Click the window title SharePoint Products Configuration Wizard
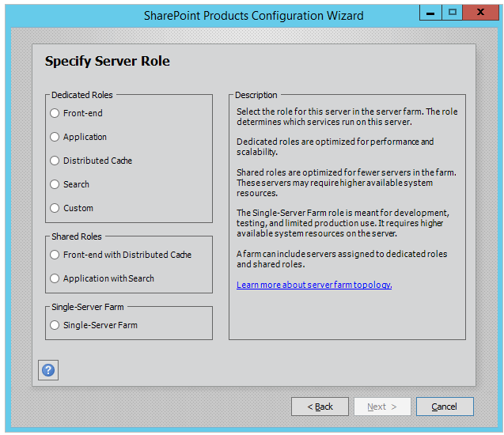 tap(254, 16)
